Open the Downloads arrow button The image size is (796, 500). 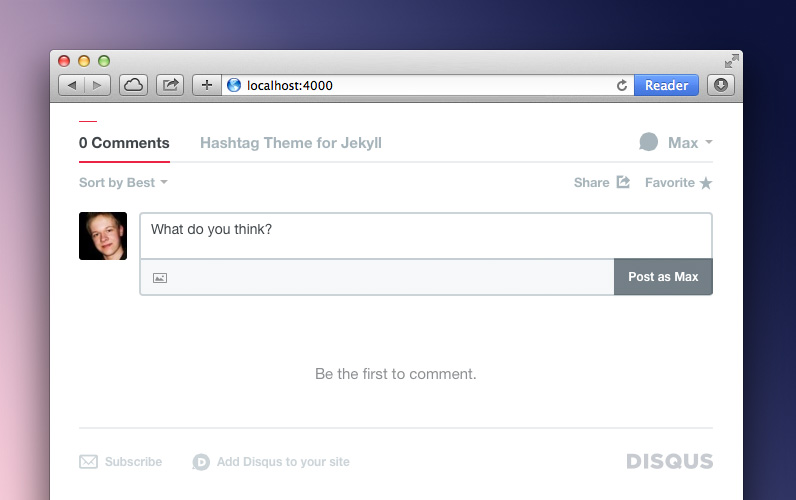(x=721, y=85)
